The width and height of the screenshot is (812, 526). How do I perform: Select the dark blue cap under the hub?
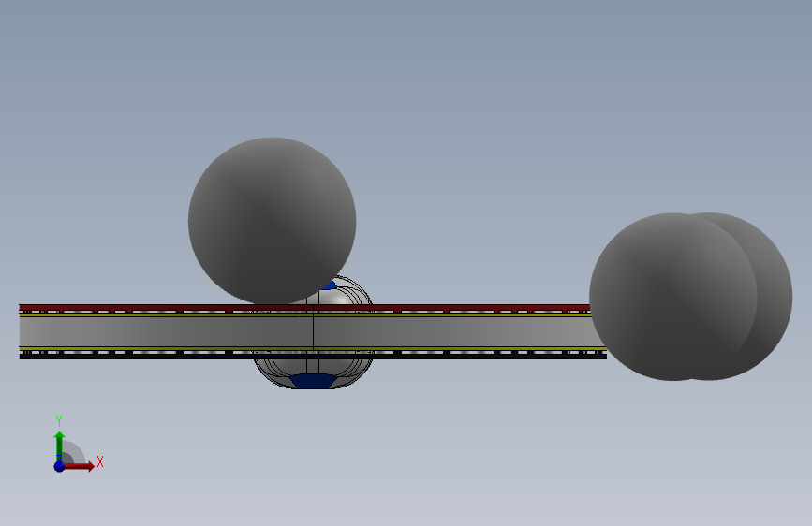coord(312,381)
